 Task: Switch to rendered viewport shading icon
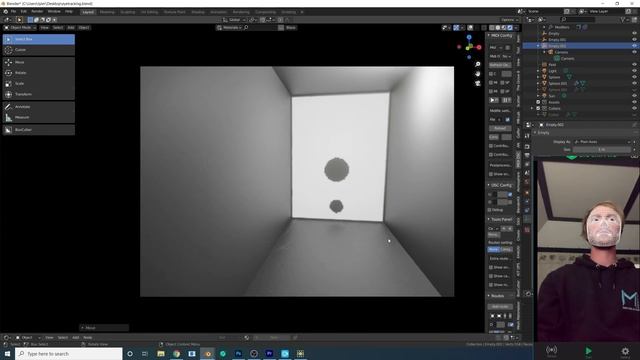(510, 28)
